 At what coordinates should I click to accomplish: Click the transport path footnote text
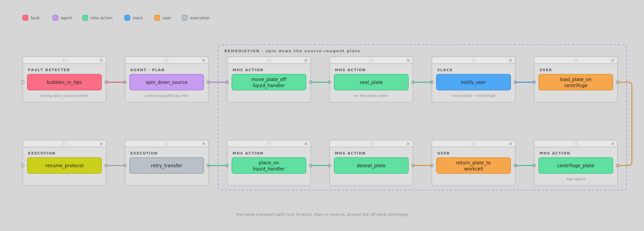coord(322,215)
